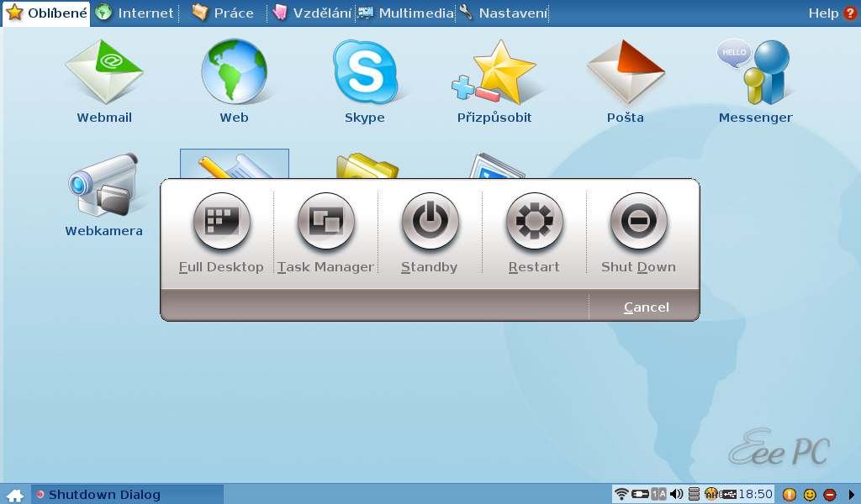Viewport: 861px width, 504px height.
Task: Put the computer in Standby
Action: pos(430,222)
